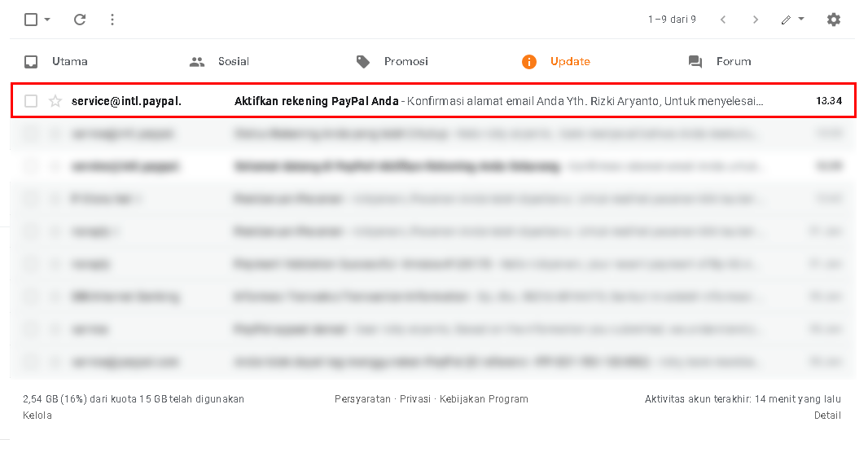Screen dimensions: 868x466
Task: Switch to the Utama tab
Action: point(70,61)
